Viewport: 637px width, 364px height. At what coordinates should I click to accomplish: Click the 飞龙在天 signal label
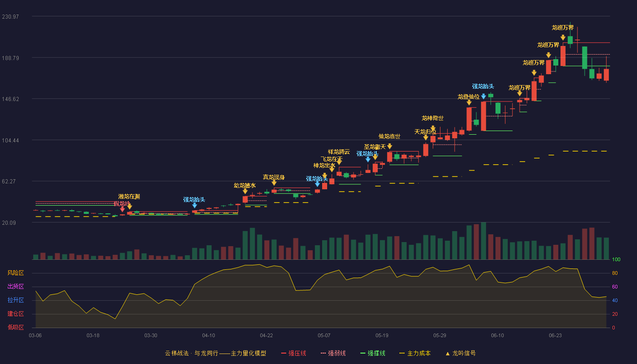(332, 159)
